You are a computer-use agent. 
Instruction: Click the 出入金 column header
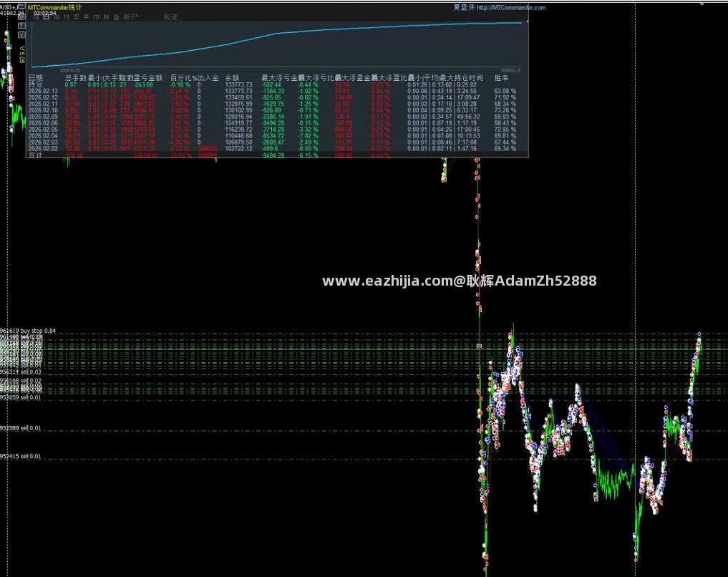pyautogui.click(x=208, y=78)
